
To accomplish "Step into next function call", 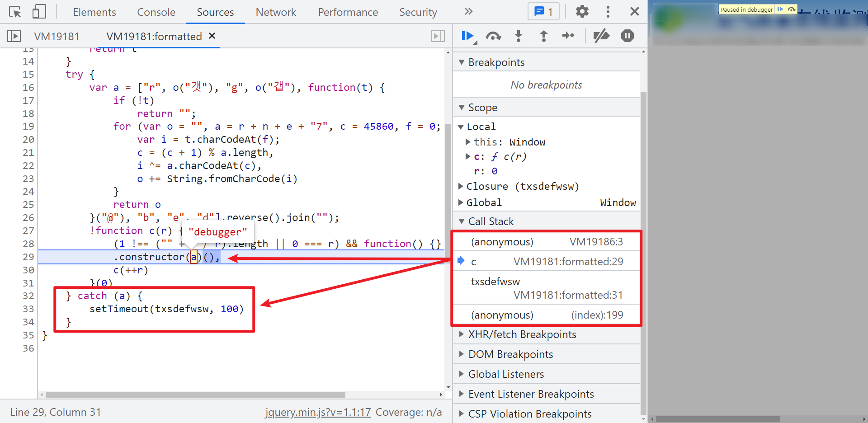I will pos(519,36).
